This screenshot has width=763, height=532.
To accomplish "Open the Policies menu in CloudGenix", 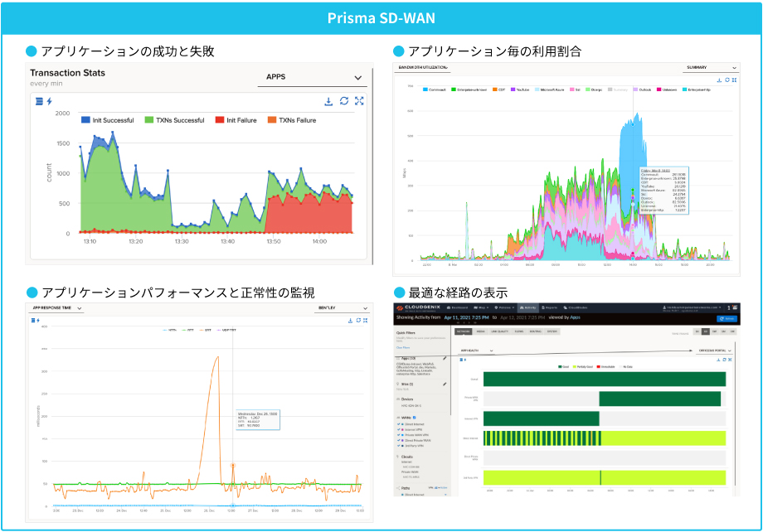I will click(x=504, y=307).
